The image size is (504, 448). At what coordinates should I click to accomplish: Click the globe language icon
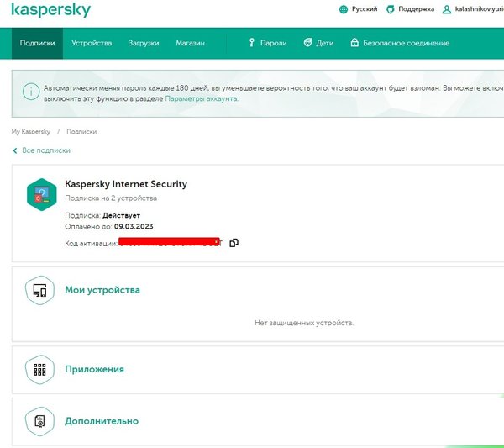point(344,9)
